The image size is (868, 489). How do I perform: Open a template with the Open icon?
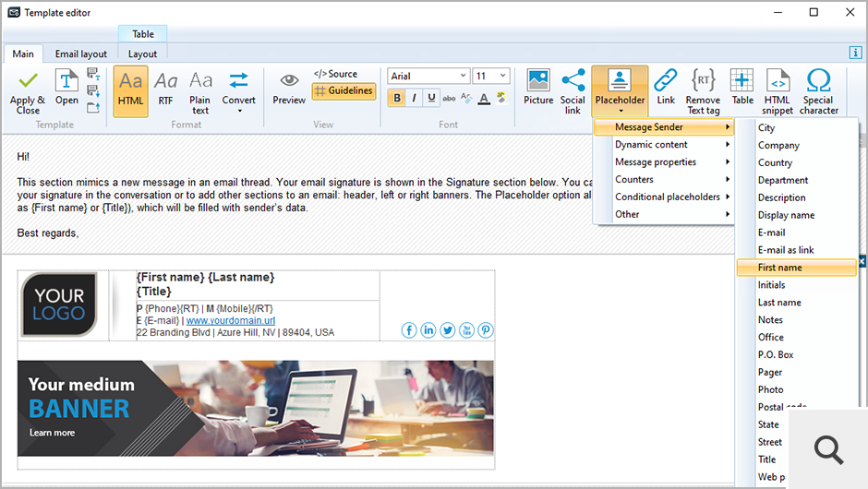[66, 88]
